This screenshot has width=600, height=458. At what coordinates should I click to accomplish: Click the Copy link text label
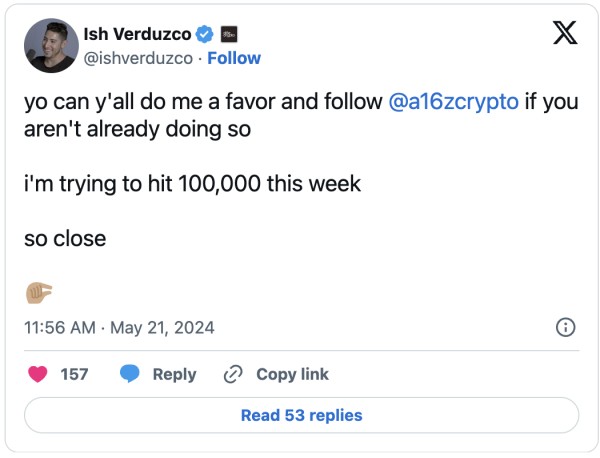(292, 374)
